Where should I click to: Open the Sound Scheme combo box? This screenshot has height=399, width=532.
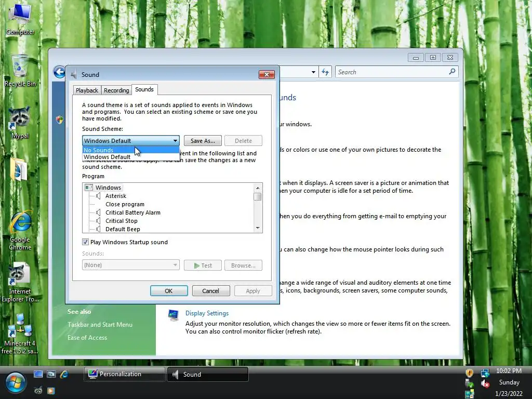pos(130,140)
